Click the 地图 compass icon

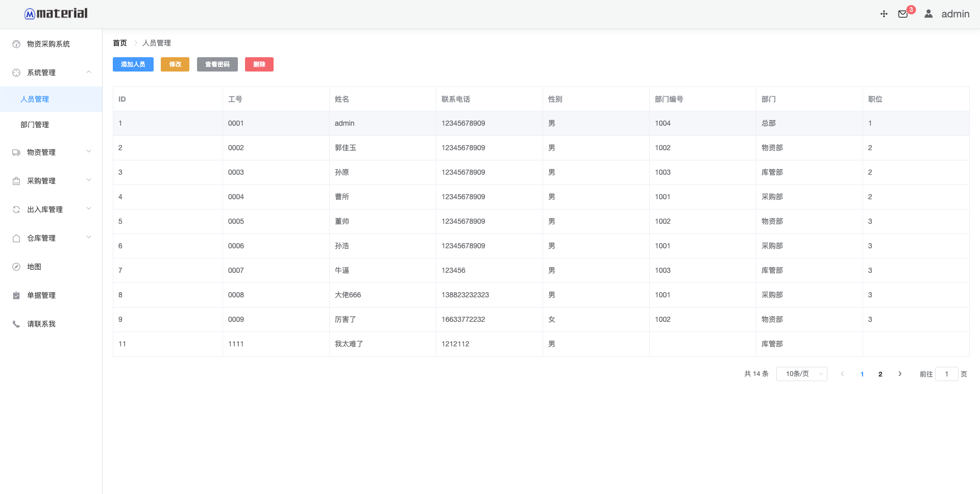16,267
